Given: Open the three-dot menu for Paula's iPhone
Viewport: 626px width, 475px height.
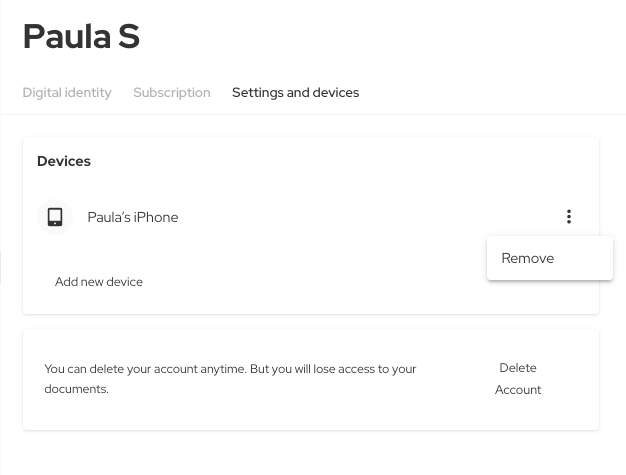Looking at the screenshot, I should point(568,217).
